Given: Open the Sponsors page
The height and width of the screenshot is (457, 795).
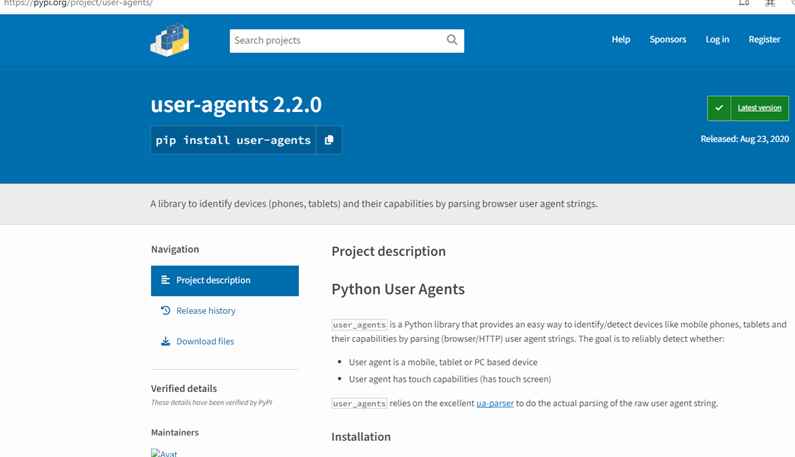Looking at the screenshot, I should tap(668, 40).
